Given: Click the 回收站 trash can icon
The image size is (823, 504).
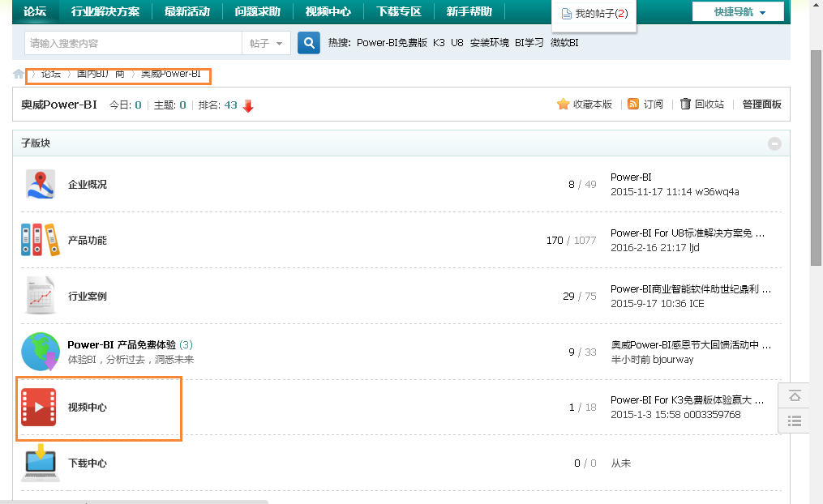Looking at the screenshot, I should 685,104.
